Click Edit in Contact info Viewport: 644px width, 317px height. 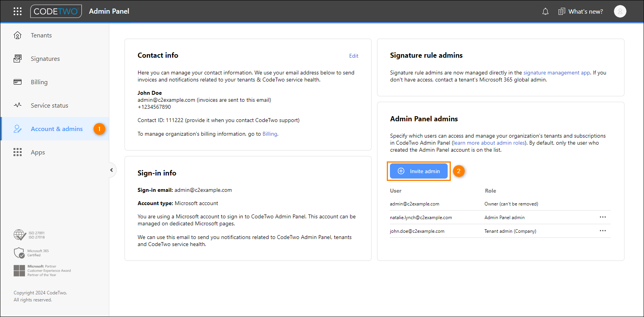point(354,56)
